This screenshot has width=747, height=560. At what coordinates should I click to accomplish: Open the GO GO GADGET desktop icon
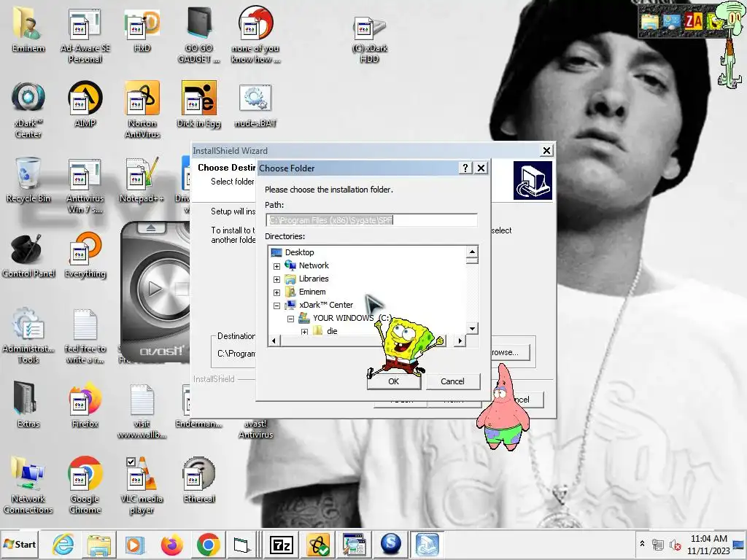tap(198, 35)
